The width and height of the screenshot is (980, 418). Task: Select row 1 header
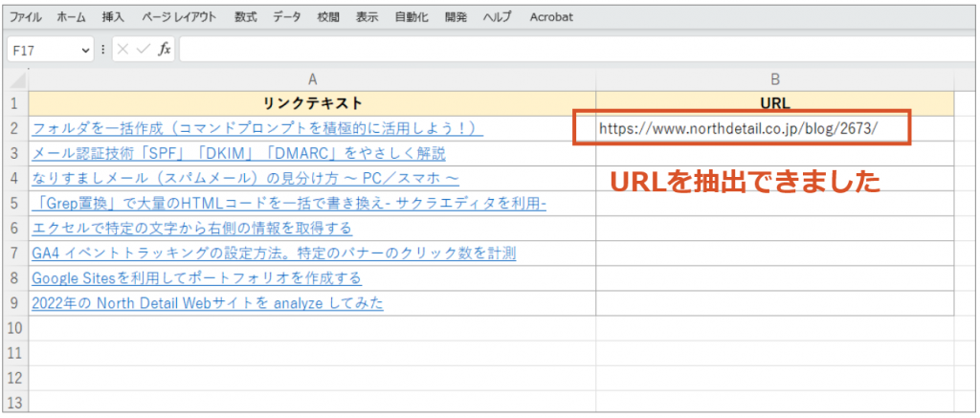coord(14,103)
